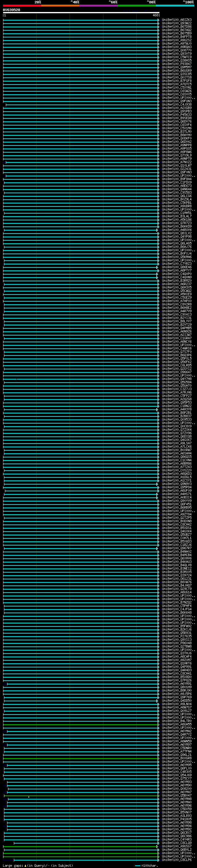Click the UniRef100_C5DNR0 label
Image resolution: width=197 pixels, height=868 pixels.
coord(177,748)
